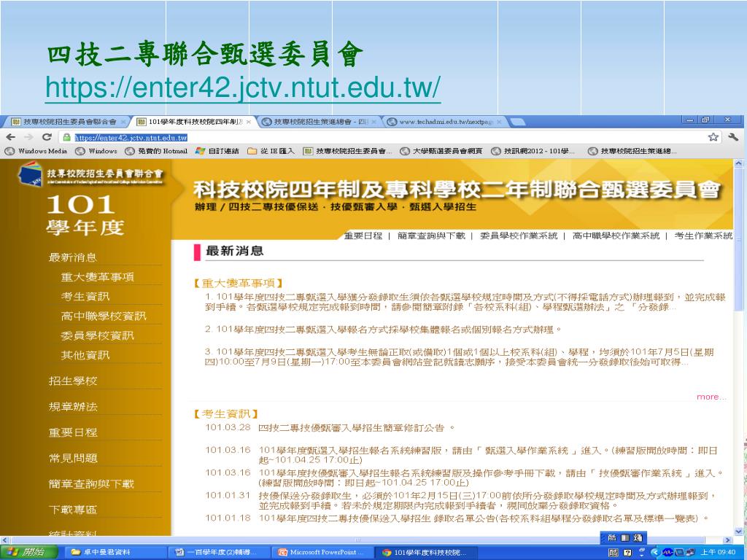
Task: Open a new tab with the new-tab button
Action: (518, 122)
